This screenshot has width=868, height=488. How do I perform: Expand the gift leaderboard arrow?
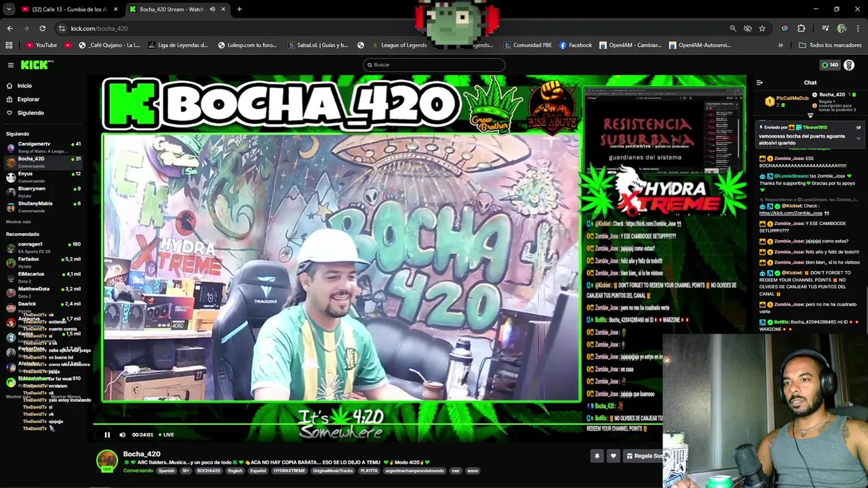click(810, 116)
